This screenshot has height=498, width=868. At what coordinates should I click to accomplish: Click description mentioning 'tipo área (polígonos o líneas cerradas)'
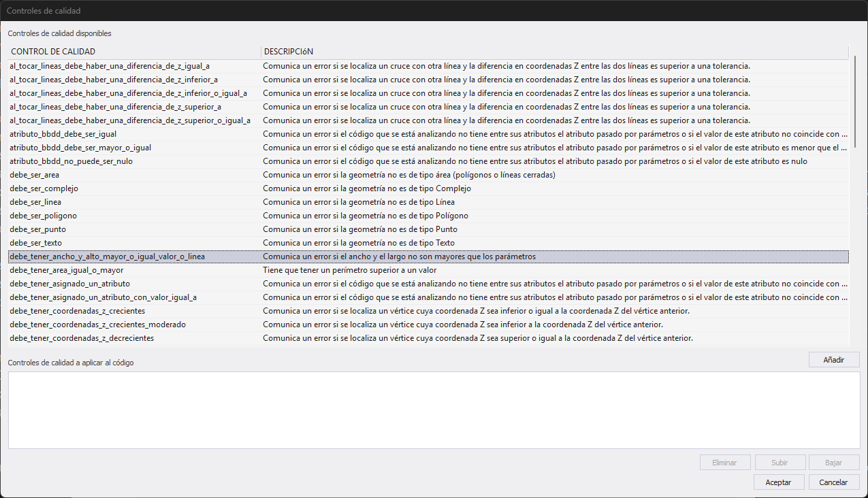click(x=409, y=175)
